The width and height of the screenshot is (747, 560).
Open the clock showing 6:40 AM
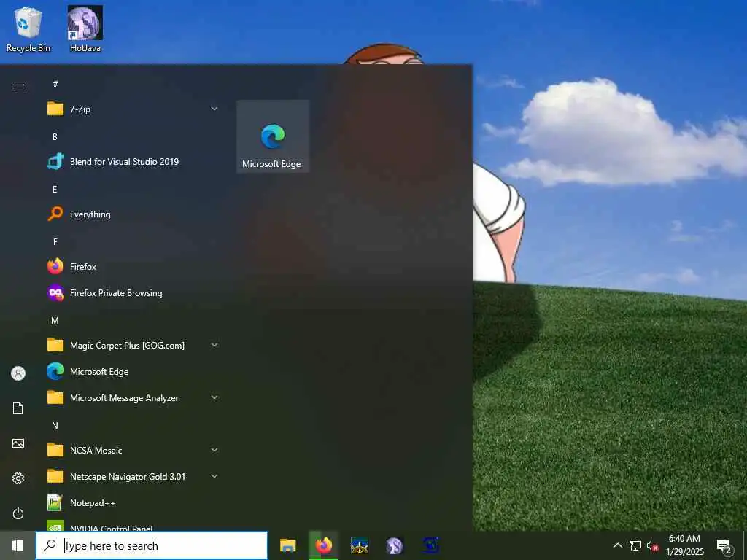click(684, 545)
